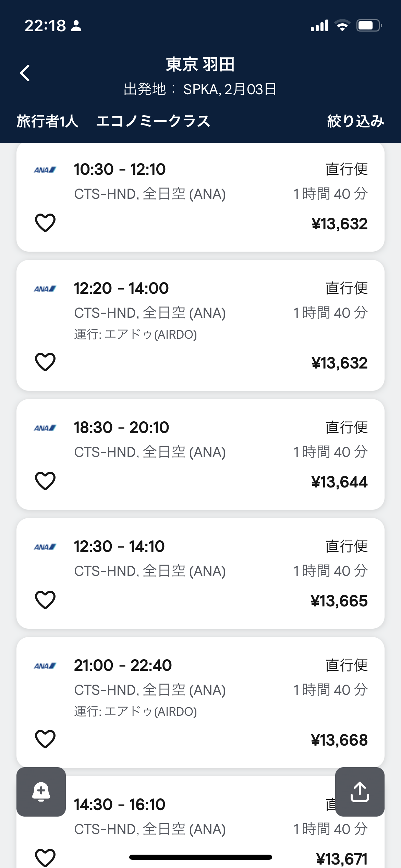Select the ¥13,665 flight price
401x868 pixels.
(x=339, y=601)
